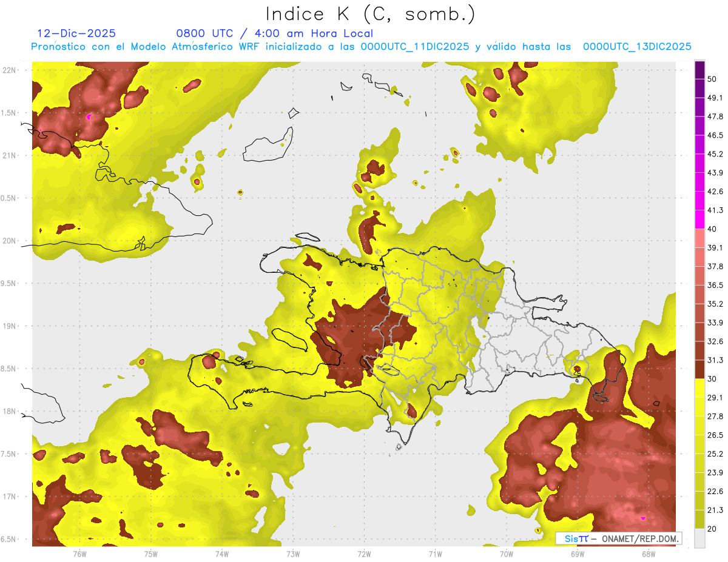Click colorbar value "30"
728x562 pixels.
coord(712,379)
